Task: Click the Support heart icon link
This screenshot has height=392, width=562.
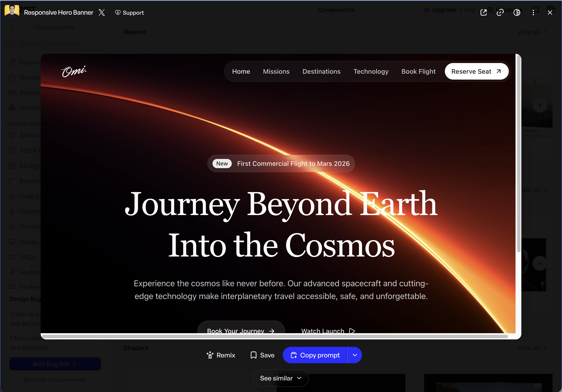Action: pyautogui.click(x=129, y=13)
